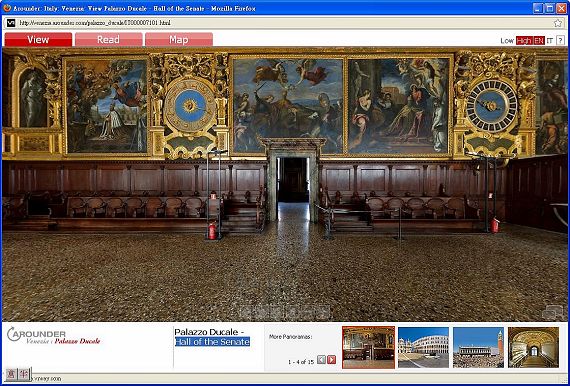This screenshot has height=386, width=570.
Task: Switch to the View tab
Action: pyautogui.click(x=38, y=40)
